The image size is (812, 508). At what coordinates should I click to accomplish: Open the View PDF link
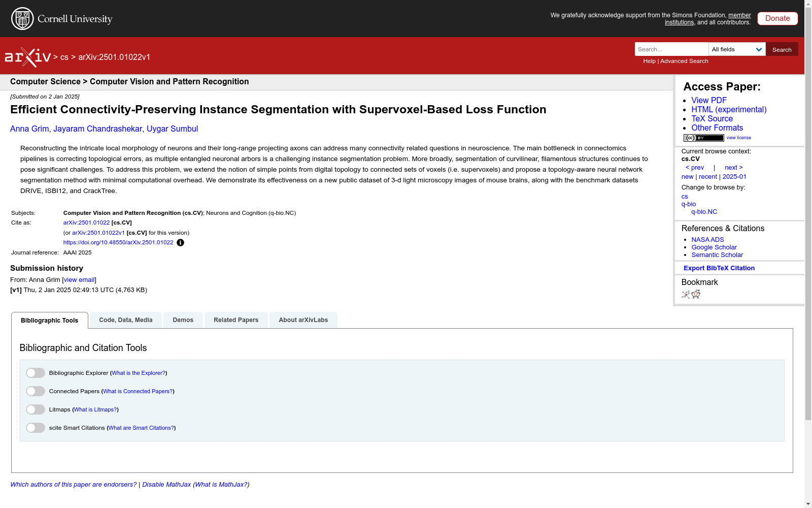[x=709, y=101]
